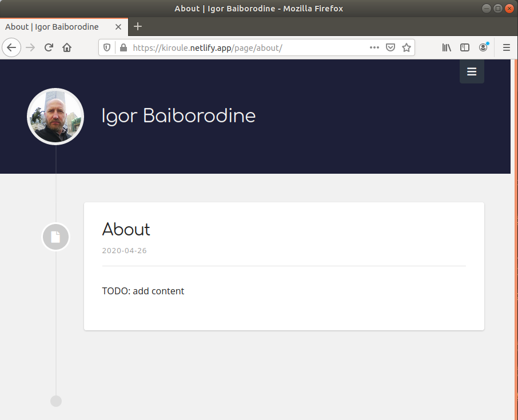Image resolution: width=518 pixels, height=420 pixels.
Task: Save page to Pocket
Action: click(x=391, y=47)
